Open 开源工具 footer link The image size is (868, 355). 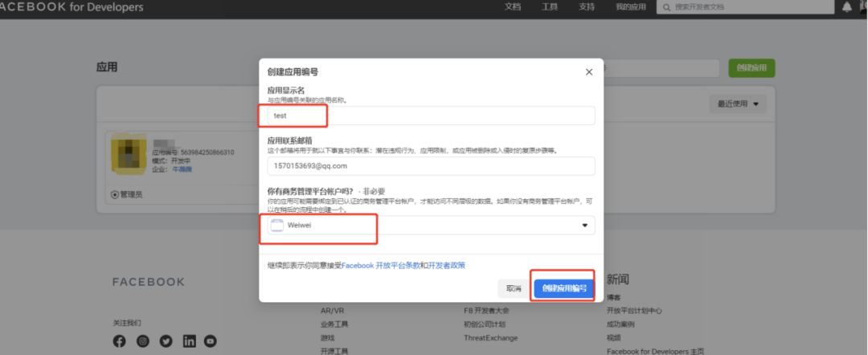334,350
